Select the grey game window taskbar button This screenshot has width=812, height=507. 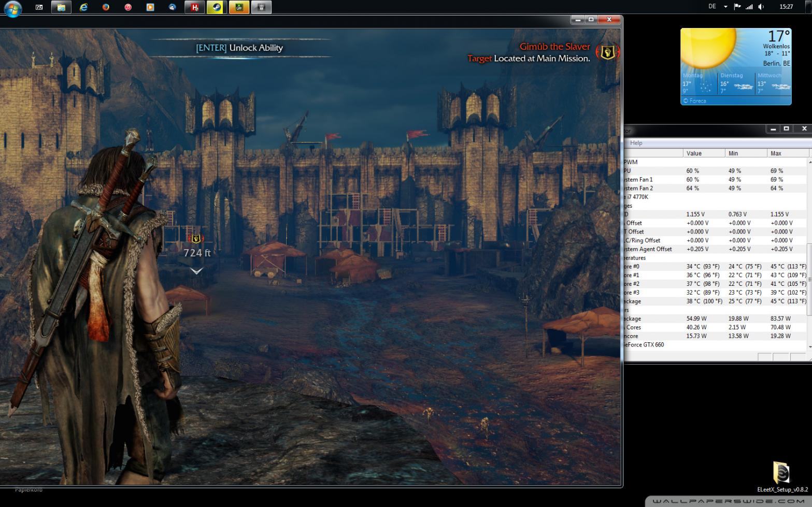(262, 7)
